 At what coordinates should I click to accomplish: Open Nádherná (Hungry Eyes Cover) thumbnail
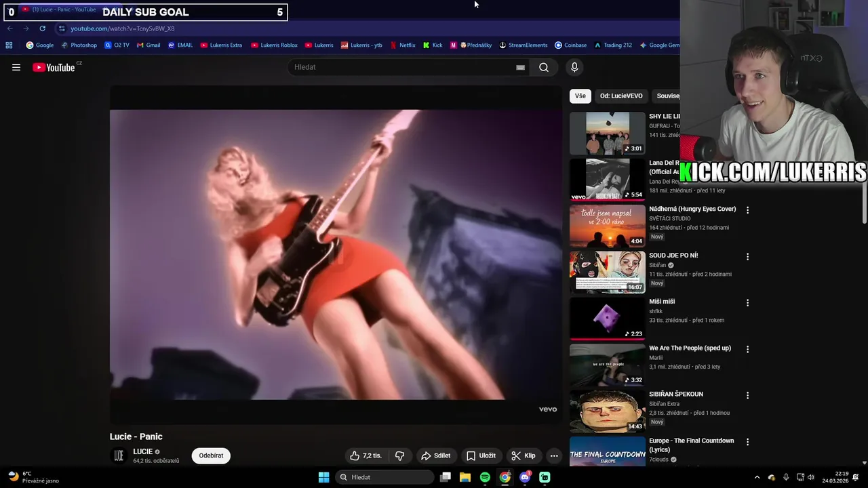(608, 226)
